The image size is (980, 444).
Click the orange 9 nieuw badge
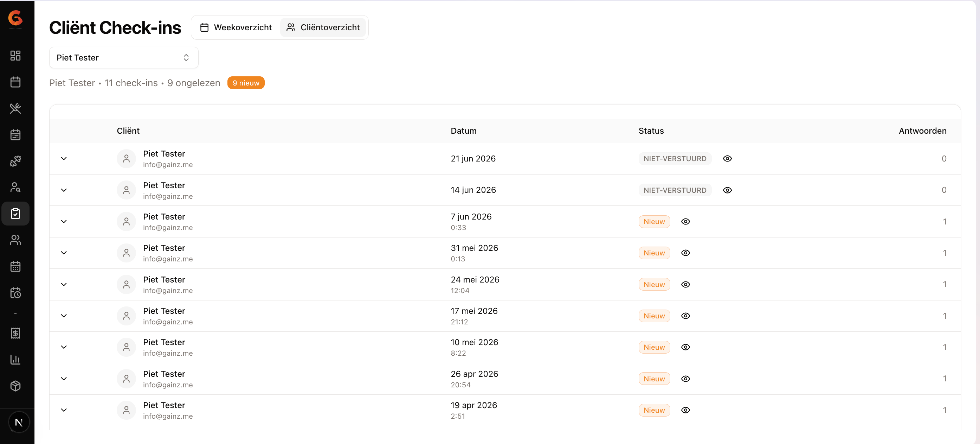(x=246, y=83)
